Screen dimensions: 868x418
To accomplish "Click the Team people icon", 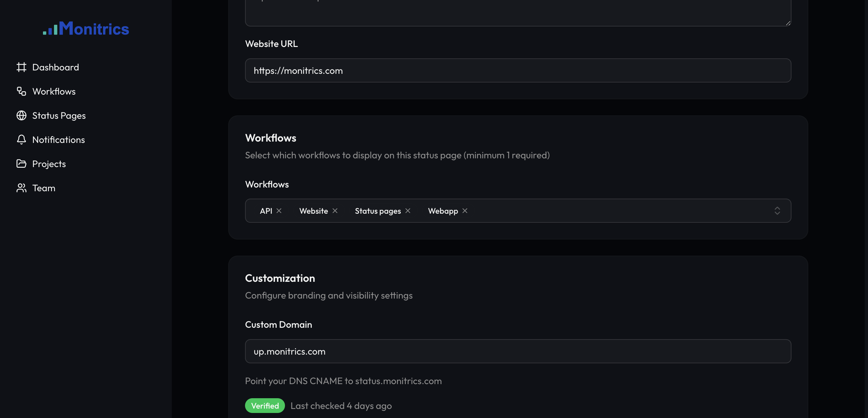I will 21,188.
